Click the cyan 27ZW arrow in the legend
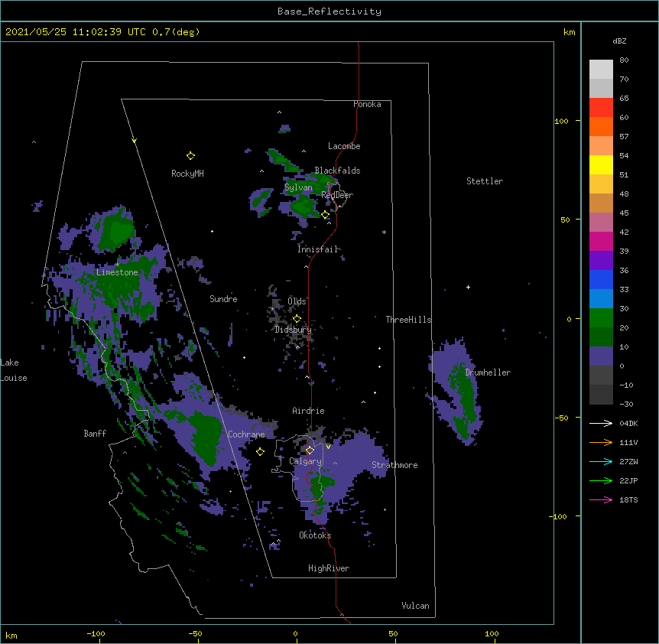Screen dimensions: 659x644 601,461
